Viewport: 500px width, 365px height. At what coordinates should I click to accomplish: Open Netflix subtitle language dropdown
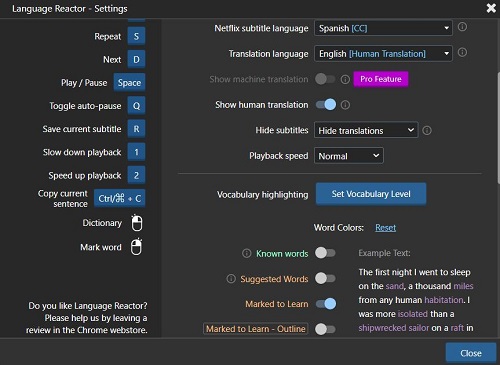383,28
